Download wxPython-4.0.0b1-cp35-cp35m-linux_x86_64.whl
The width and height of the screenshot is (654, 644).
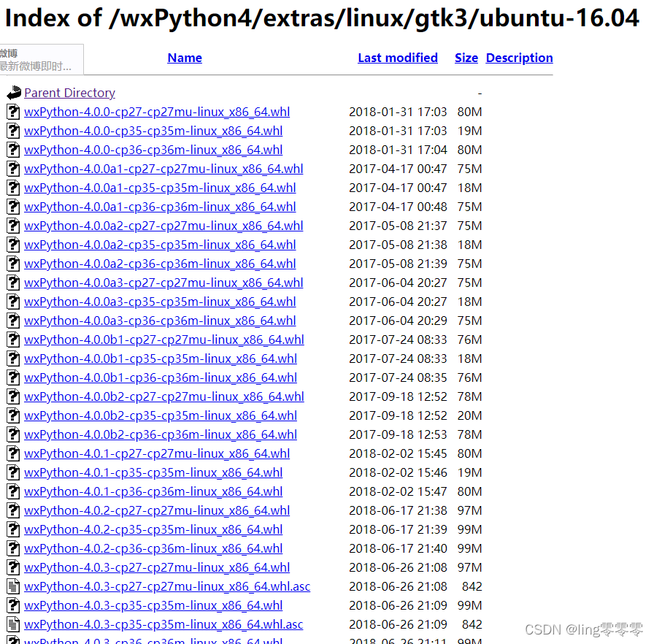[x=161, y=359]
